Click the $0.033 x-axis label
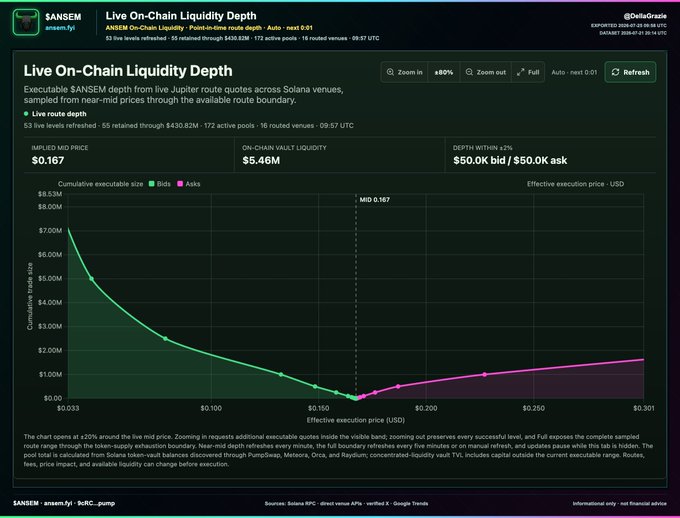The height and width of the screenshot is (518, 680). pyautogui.click(x=68, y=408)
